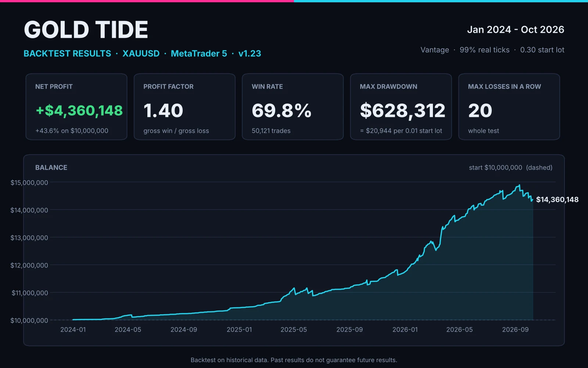Viewport: 588px width, 368px height.
Task: Click the $20,944 per 0.01 start lot caption
Action: [401, 131]
